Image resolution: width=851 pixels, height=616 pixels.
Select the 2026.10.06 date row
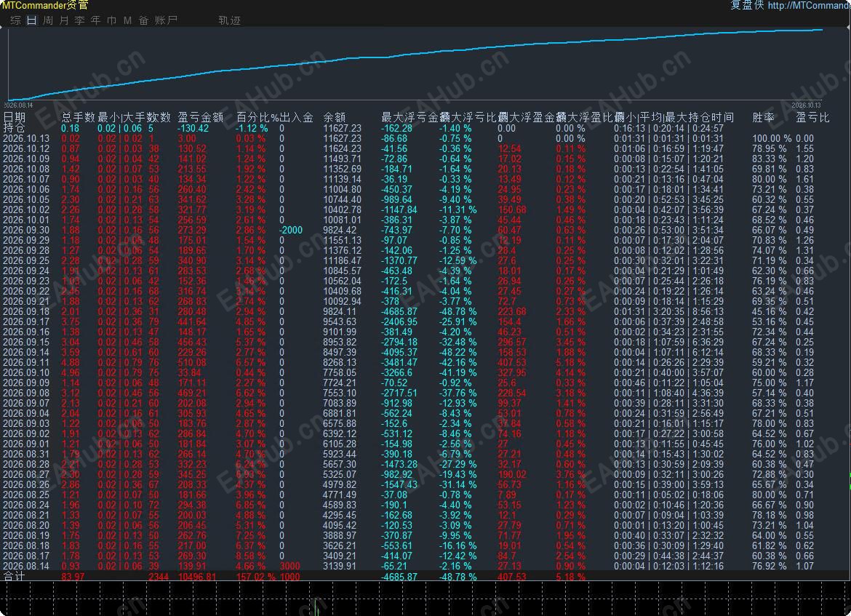pos(26,189)
